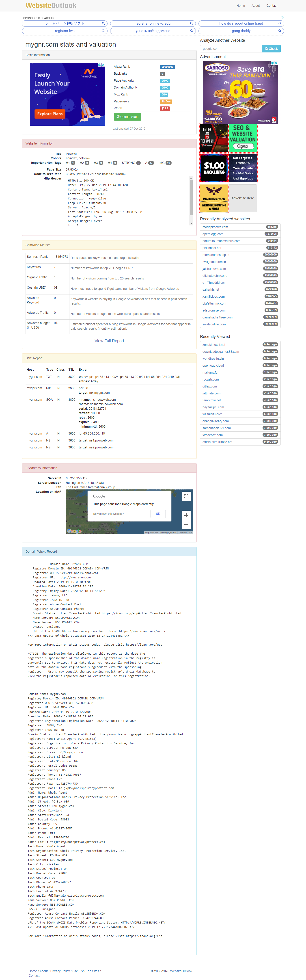
Task: Click the Alexa Rank 99999999 badge
Action: [x=167, y=67]
